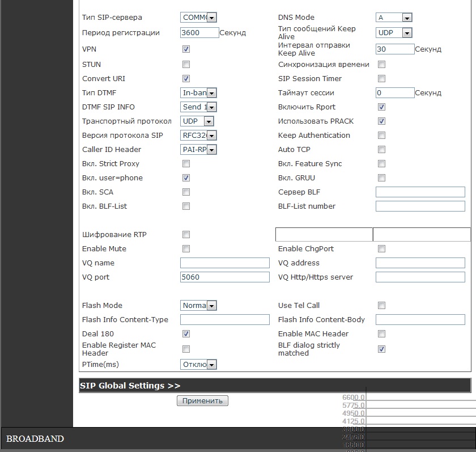Click the Период регистрации input field
This screenshot has width=476, height=452.
tap(199, 33)
